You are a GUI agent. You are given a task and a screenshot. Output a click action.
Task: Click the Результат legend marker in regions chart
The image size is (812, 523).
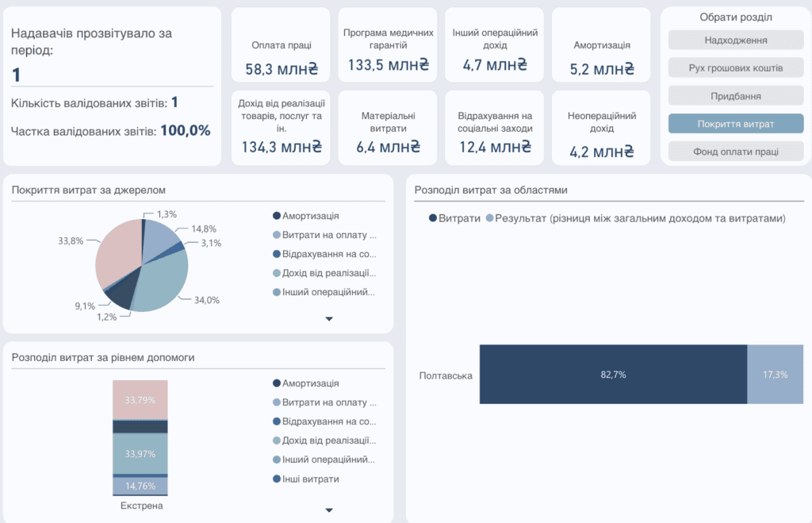(490, 218)
